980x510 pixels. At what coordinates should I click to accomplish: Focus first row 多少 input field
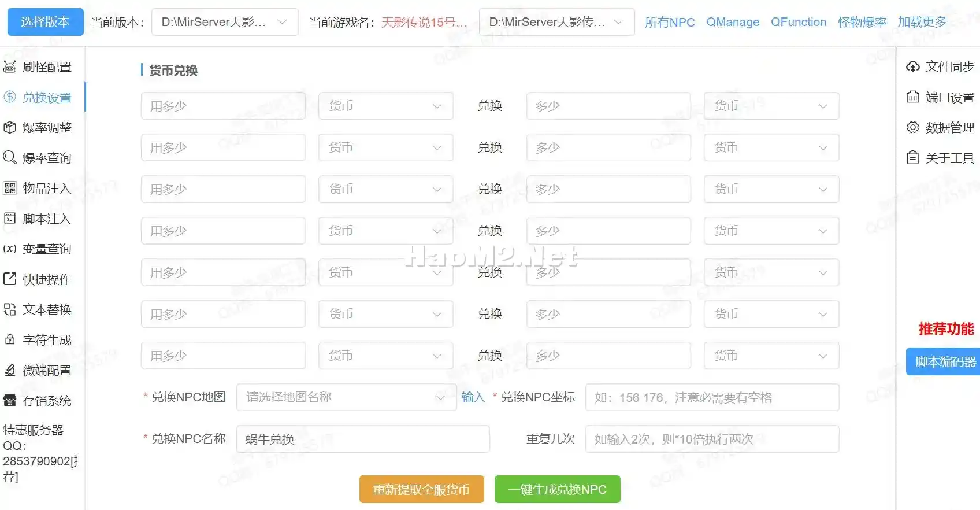click(x=608, y=106)
